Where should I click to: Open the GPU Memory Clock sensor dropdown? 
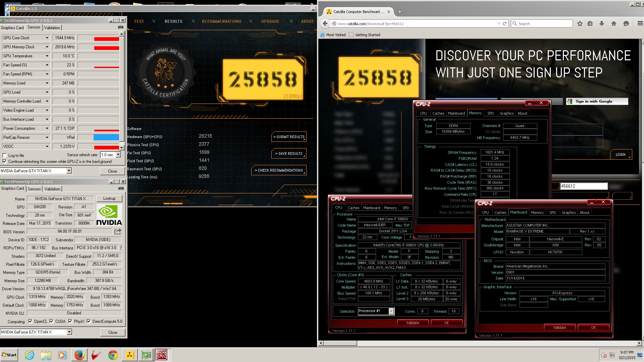(47, 47)
